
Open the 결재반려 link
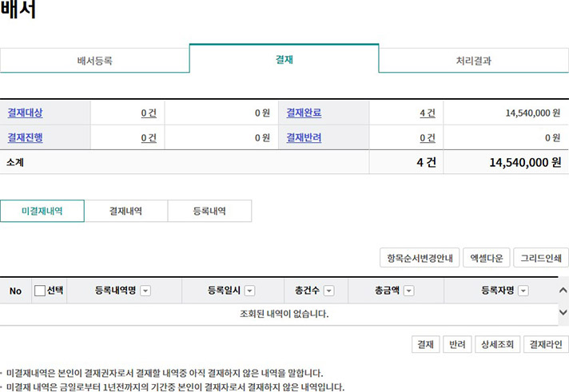[304, 137]
